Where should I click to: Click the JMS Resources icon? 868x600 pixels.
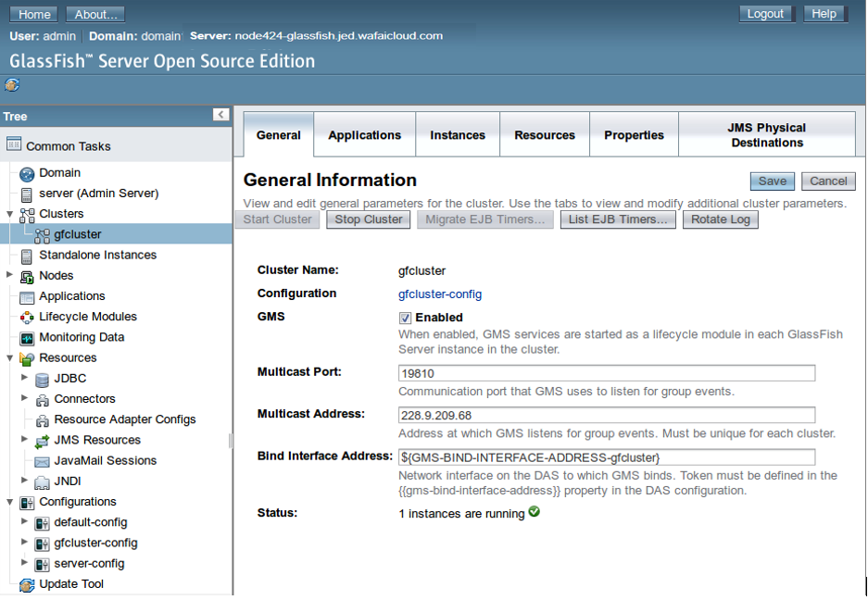42,441
